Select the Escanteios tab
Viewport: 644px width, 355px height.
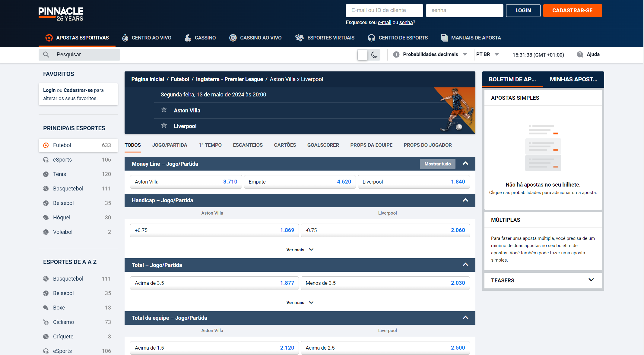click(x=248, y=145)
